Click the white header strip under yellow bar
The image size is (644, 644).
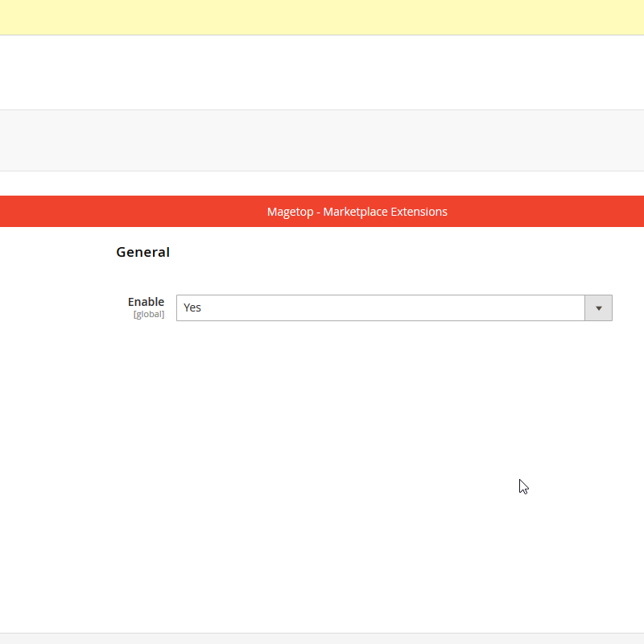[x=322, y=72]
